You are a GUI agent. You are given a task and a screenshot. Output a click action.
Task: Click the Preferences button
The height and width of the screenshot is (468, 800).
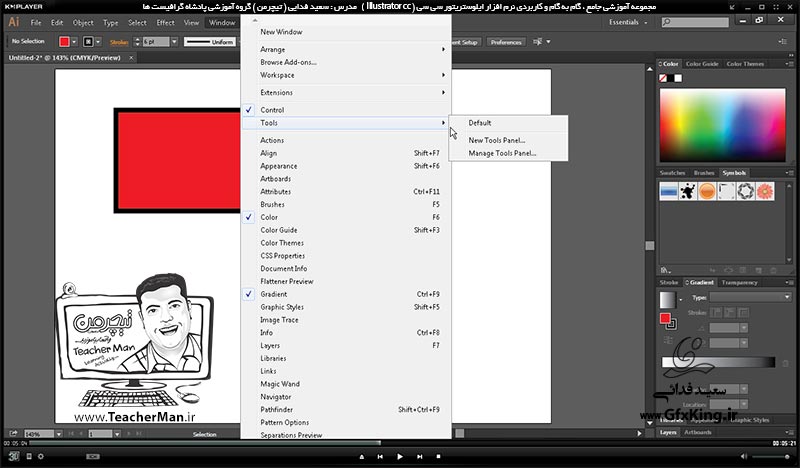[506, 42]
